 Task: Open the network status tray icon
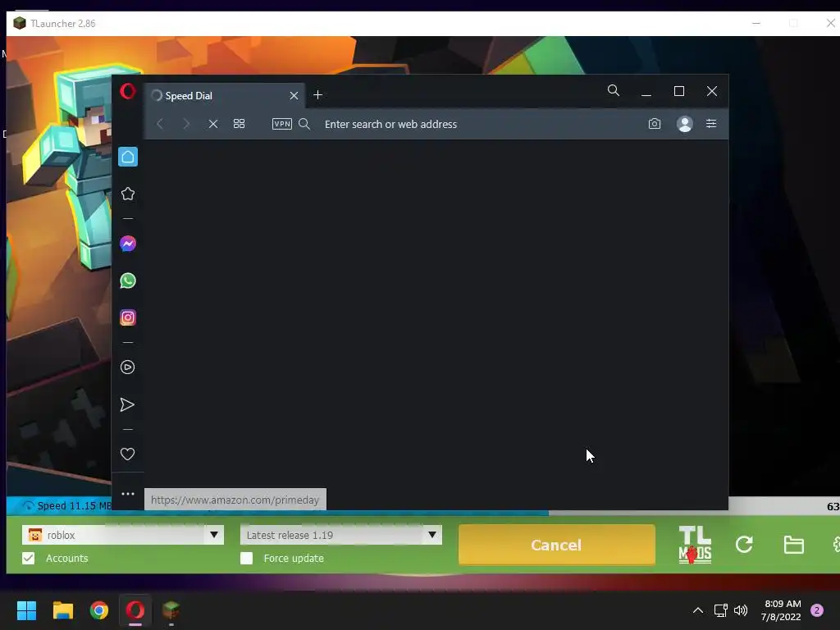pyautogui.click(x=720, y=610)
